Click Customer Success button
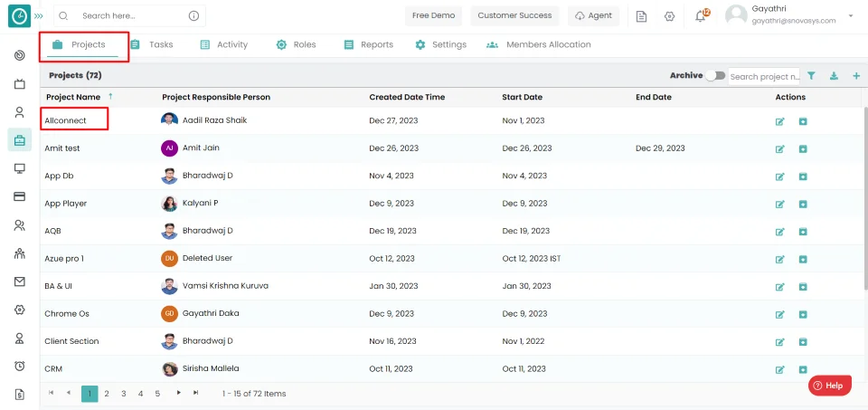 [514, 15]
